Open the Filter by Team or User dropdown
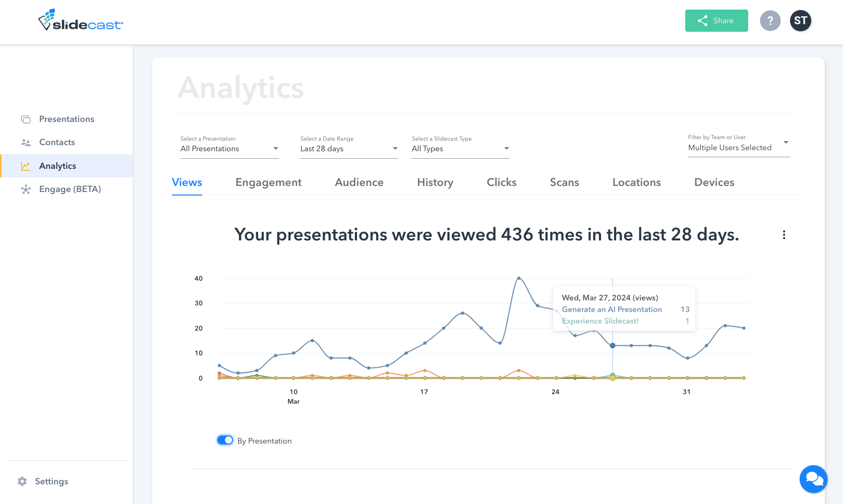Viewport: 843px width, 504px height. click(739, 147)
